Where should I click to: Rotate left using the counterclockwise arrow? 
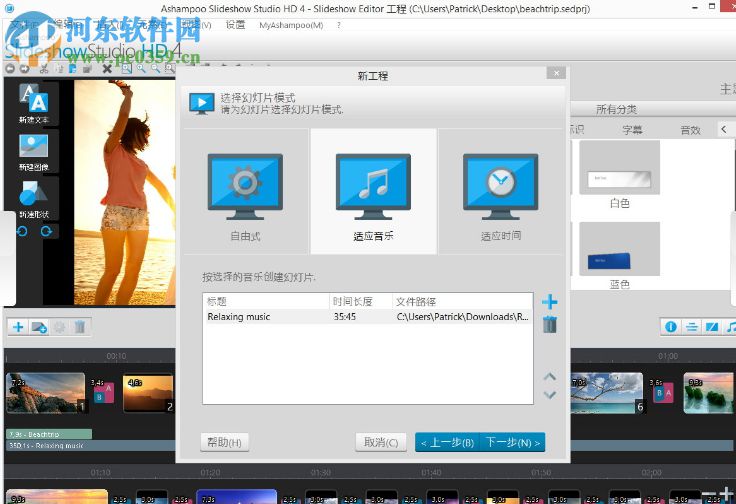(22, 231)
